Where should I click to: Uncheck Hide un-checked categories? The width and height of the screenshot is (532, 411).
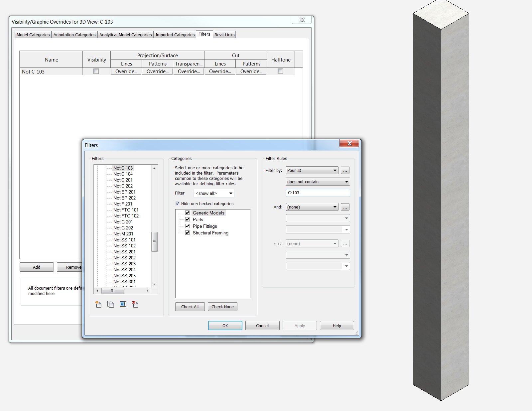(178, 204)
